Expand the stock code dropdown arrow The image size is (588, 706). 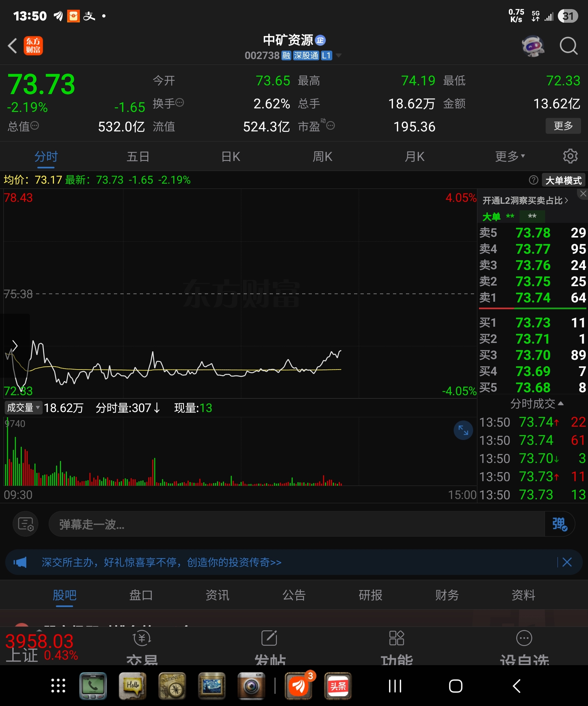pyautogui.click(x=338, y=55)
